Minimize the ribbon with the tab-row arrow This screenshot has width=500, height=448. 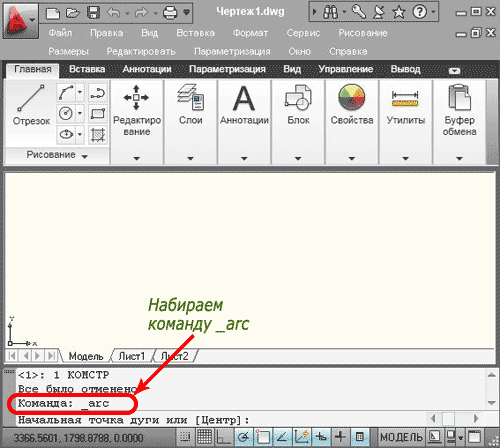pos(454,71)
